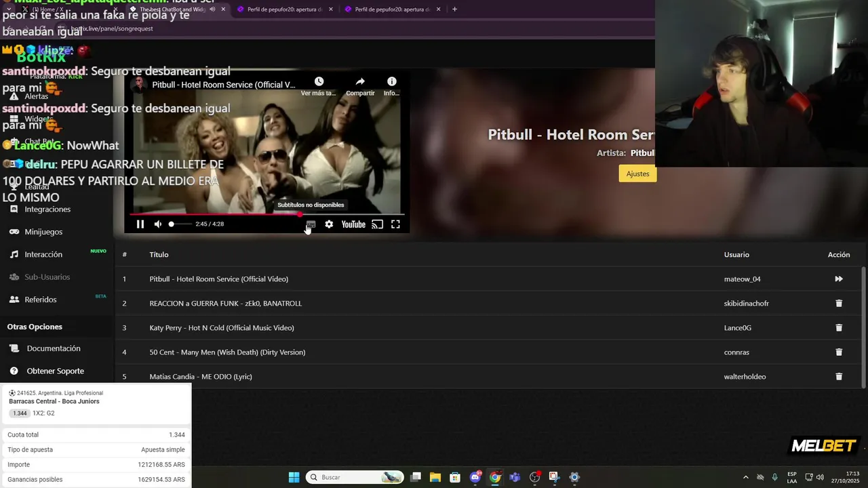868x488 pixels.
Task: Show hidden system tray icons
Action: click(x=746, y=477)
